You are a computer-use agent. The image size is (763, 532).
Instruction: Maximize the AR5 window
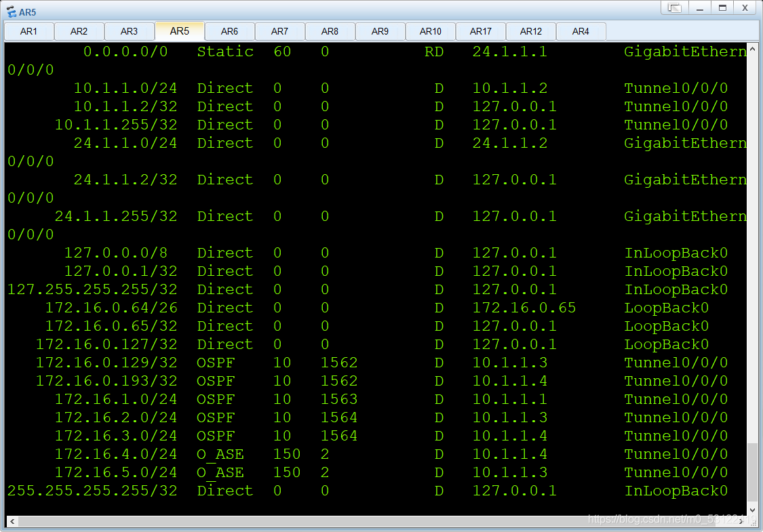(722, 7)
